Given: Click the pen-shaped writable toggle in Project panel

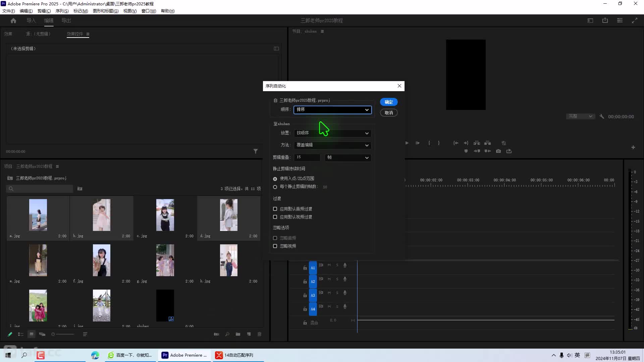Looking at the screenshot, I should click(x=10, y=334).
